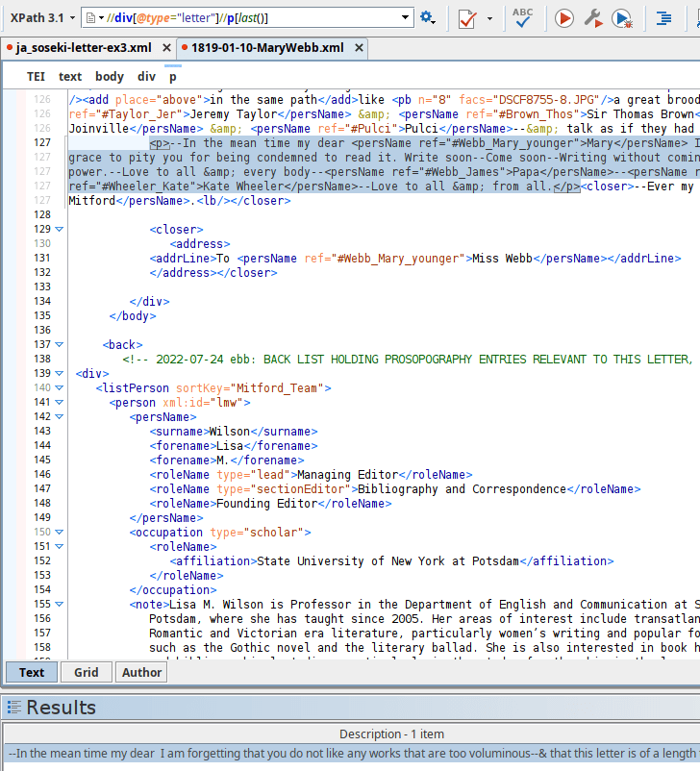Click the Bibliography and Correspondence text
The height and width of the screenshot is (771, 700).
pos(462,489)
